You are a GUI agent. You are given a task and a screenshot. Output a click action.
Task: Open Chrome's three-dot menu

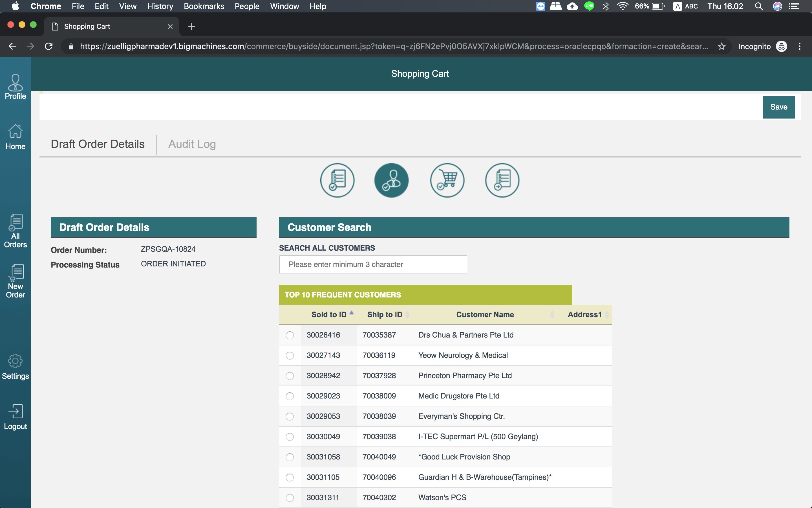800,46
